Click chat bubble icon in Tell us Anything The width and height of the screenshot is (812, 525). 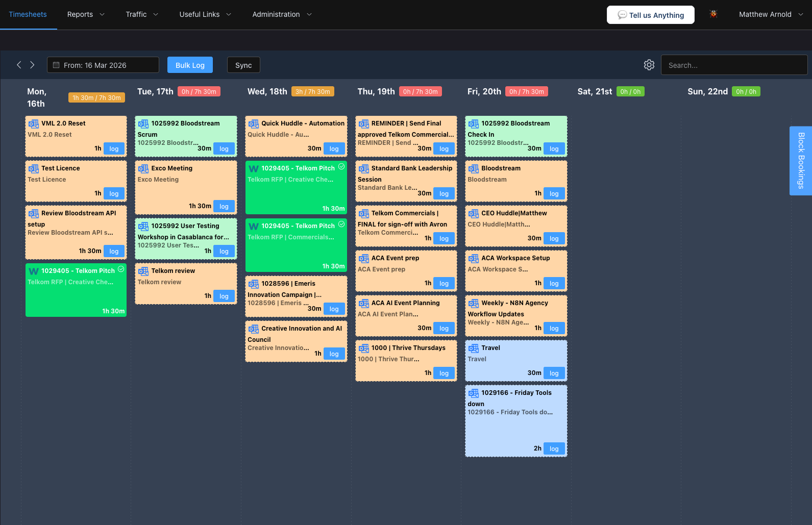click(622, 15)
